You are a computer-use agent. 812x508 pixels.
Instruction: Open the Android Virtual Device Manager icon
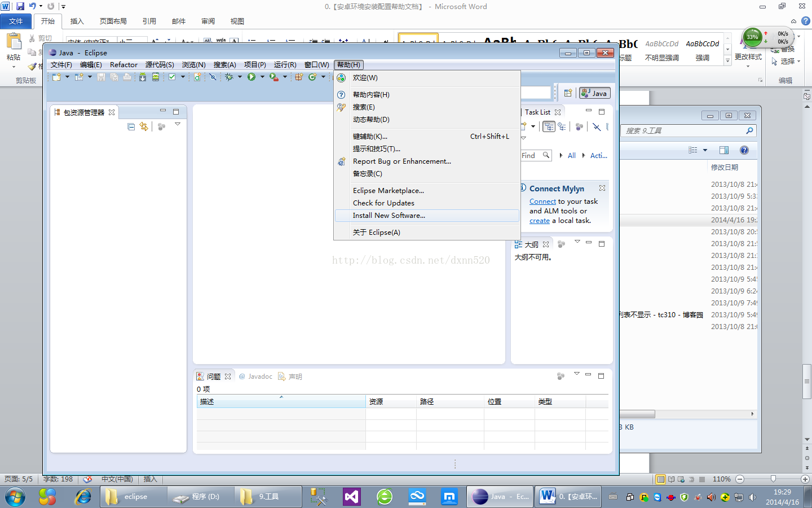156,77
